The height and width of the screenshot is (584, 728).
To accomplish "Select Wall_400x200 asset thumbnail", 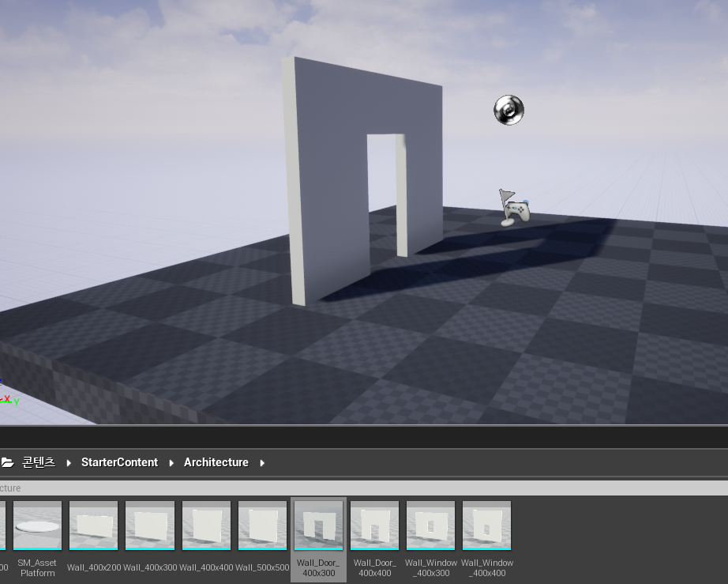I will 93,526.
